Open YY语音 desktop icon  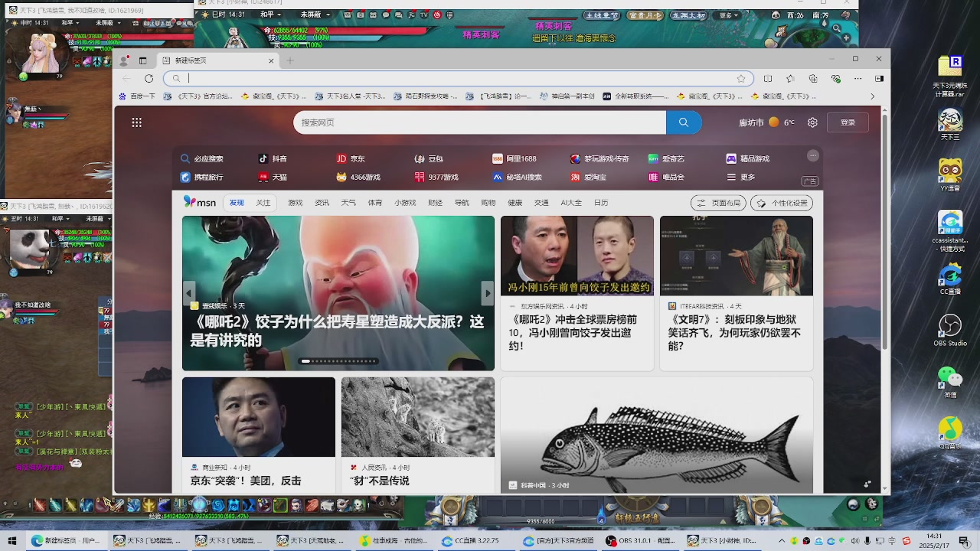(x=950, y=174)
